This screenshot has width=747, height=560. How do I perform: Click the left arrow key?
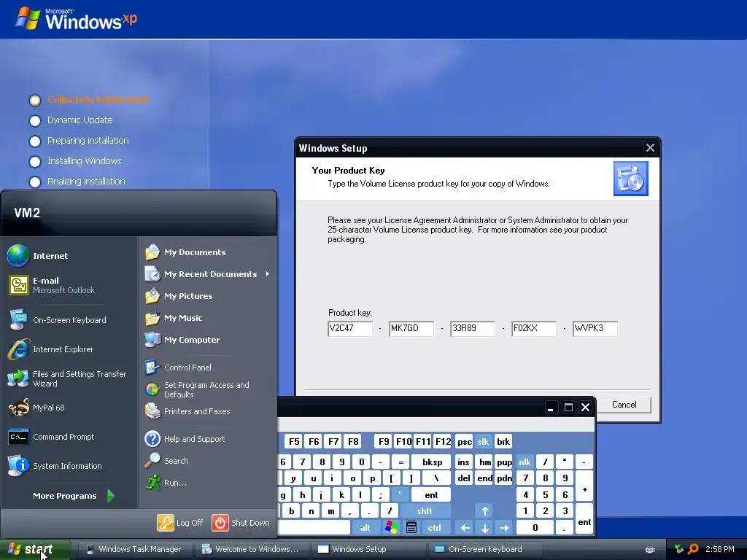[465, 528]
